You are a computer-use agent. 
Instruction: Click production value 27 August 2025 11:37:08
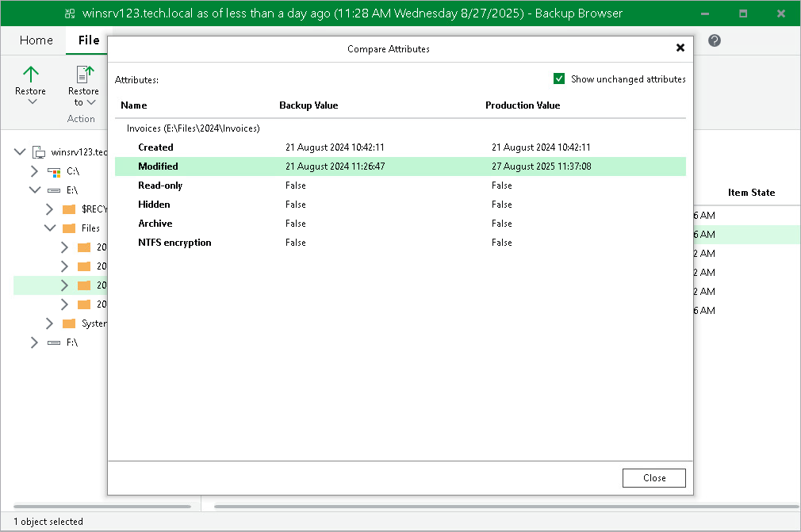pos(542,166)
